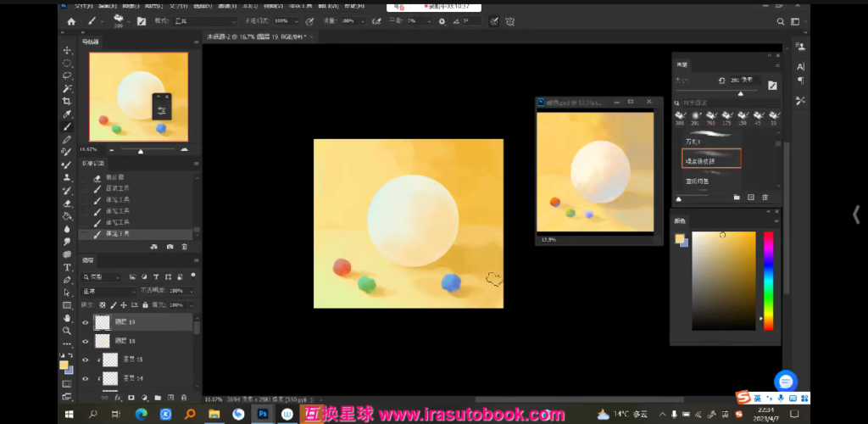Open the Layer menu in menu bar

pyautogui.click(x=154, y=6)
